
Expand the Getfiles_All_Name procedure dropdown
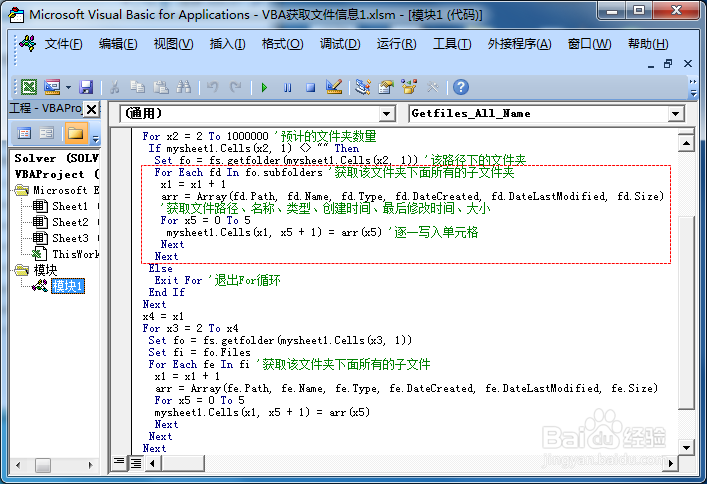675,114
